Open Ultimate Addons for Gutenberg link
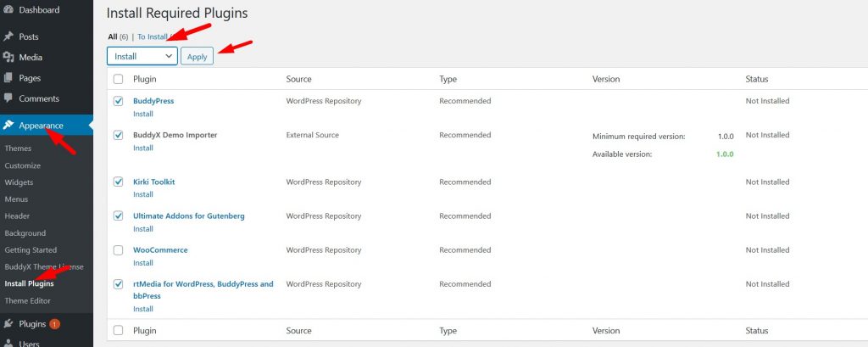 click(189, 215)
